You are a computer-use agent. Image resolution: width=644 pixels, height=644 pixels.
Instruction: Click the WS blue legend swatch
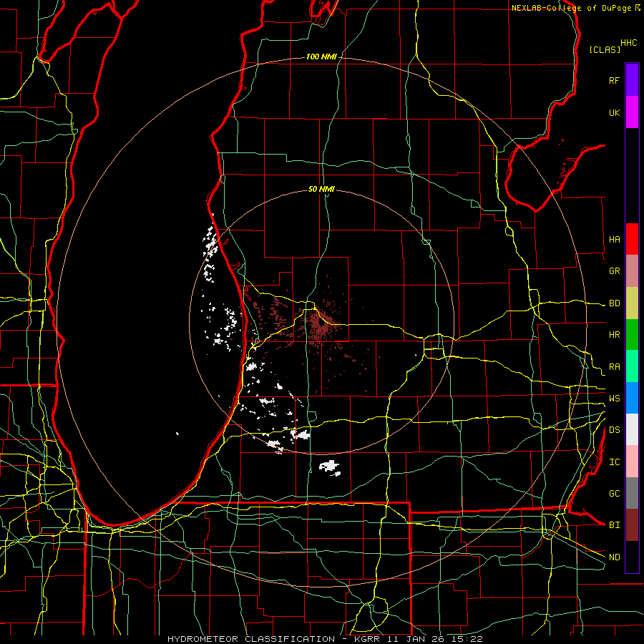tap(632, 398)
